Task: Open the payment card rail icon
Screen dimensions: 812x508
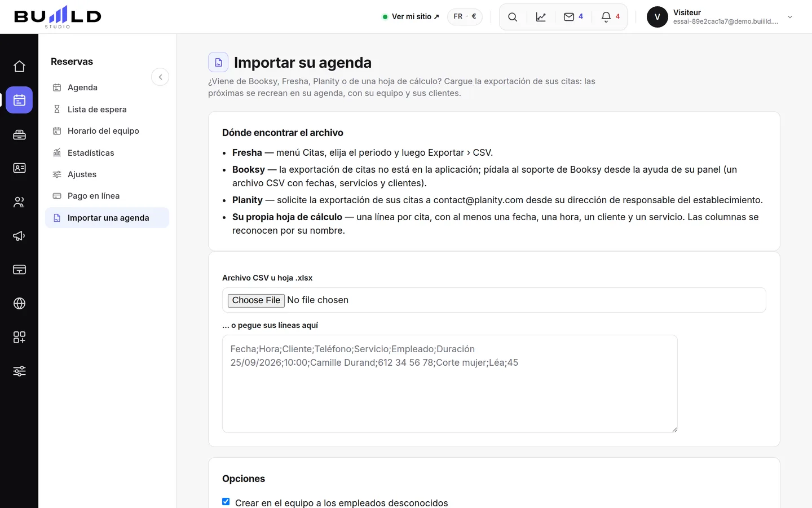Action: (19, 270)
